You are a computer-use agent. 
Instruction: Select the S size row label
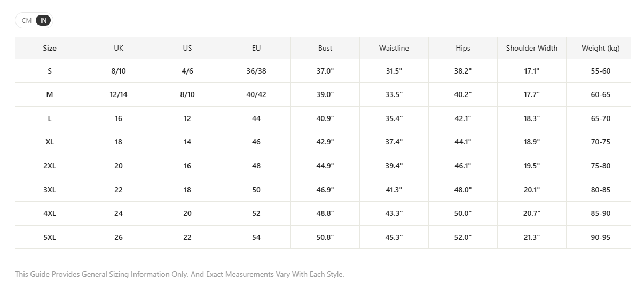coord(50,71)
